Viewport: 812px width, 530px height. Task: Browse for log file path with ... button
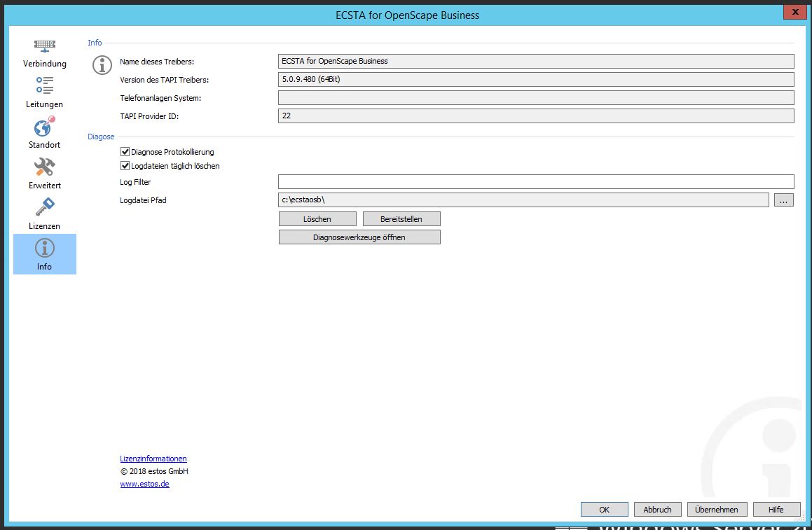783,200
